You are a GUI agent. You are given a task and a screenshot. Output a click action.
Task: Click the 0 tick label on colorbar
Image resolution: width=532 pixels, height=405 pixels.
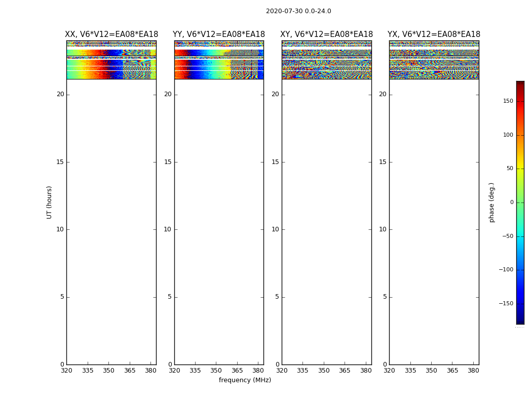pyautogui.click(x=512, y=202)
